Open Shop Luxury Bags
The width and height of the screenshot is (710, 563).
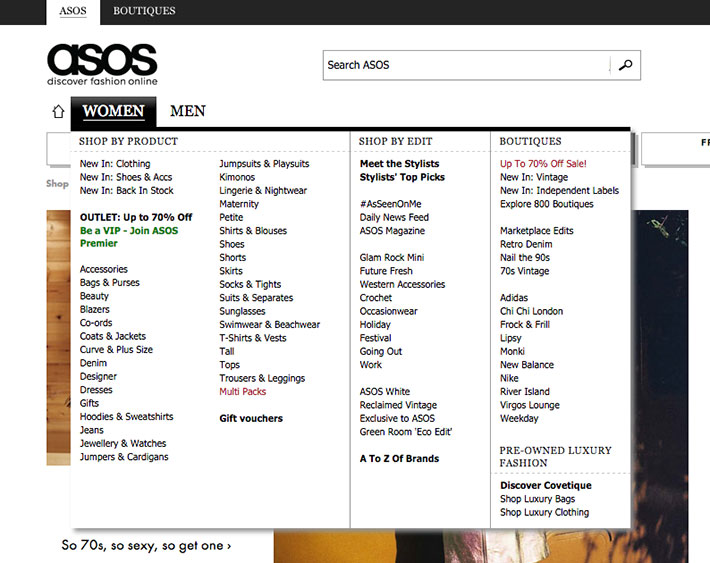(537, 499)
